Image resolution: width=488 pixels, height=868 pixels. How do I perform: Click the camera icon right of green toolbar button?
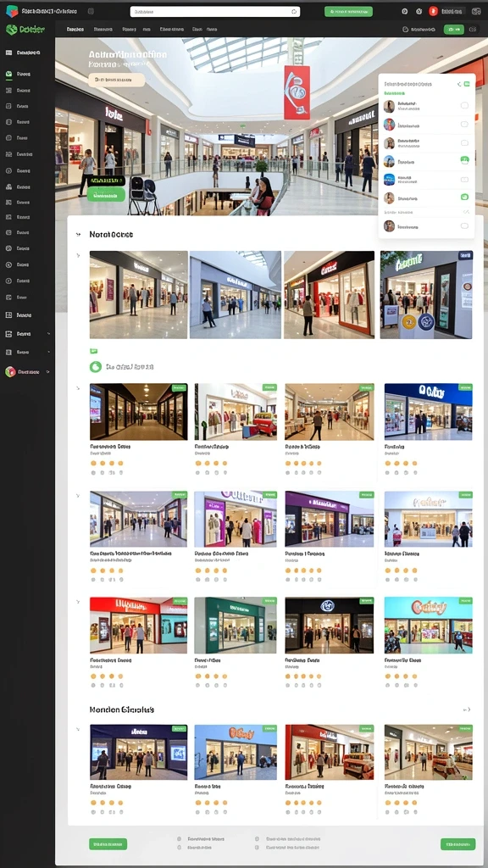click(x=473, y=30)
